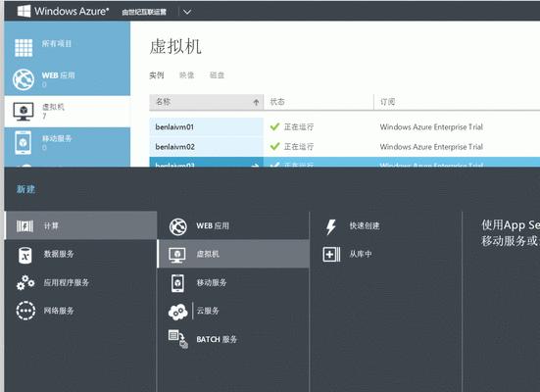Select the 应用程序服务 gears icon
The width and height of the screenshot is (540, 392).
[25, 282]
